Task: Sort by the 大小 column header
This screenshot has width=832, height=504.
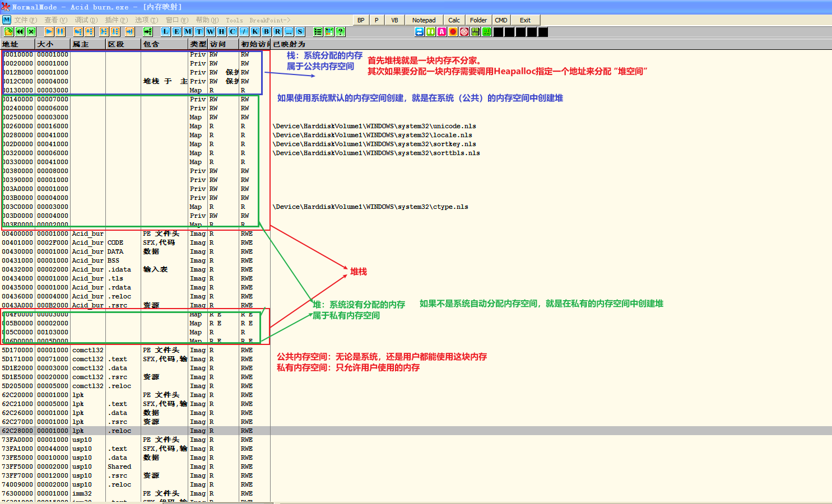Action: pyautogui.click(x=53, y=44)
